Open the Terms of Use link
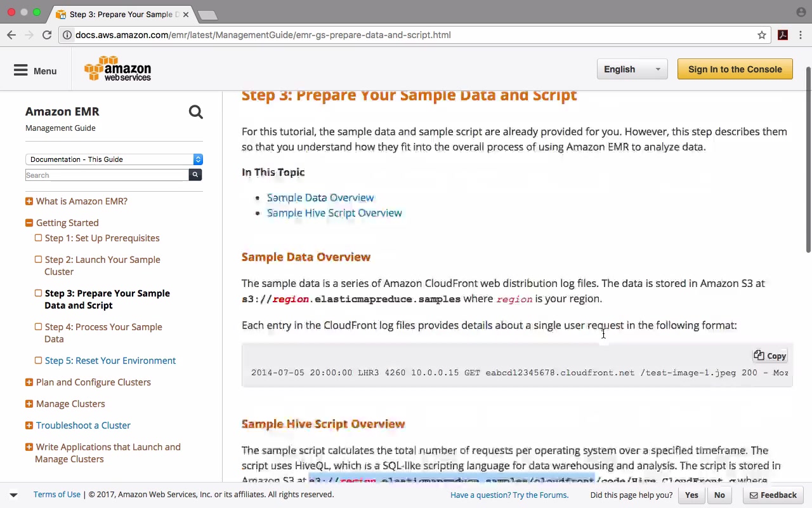 click(x=57, y=495)
